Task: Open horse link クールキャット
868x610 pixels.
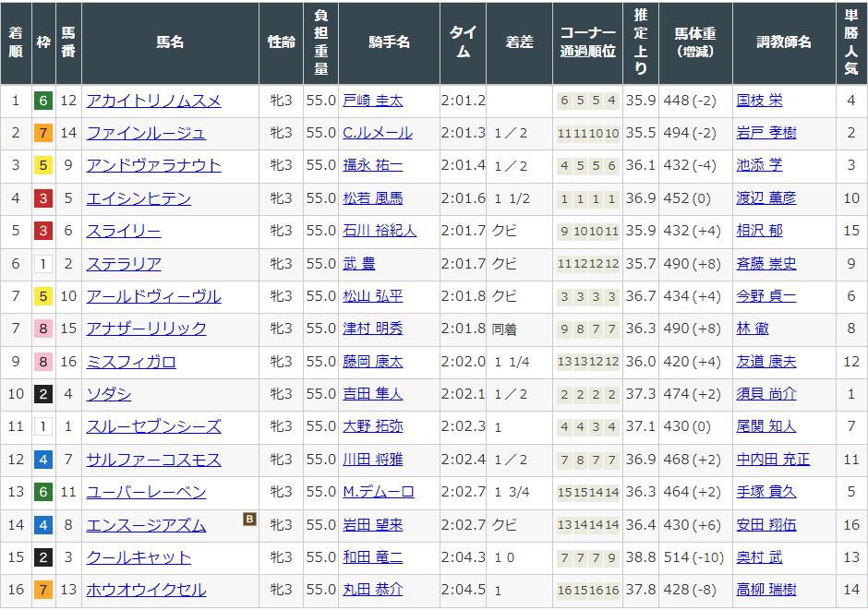Action: (x=139, y=556)
